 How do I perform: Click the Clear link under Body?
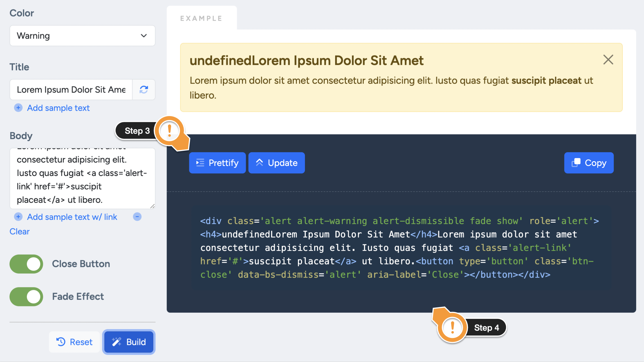pos(20,232)
